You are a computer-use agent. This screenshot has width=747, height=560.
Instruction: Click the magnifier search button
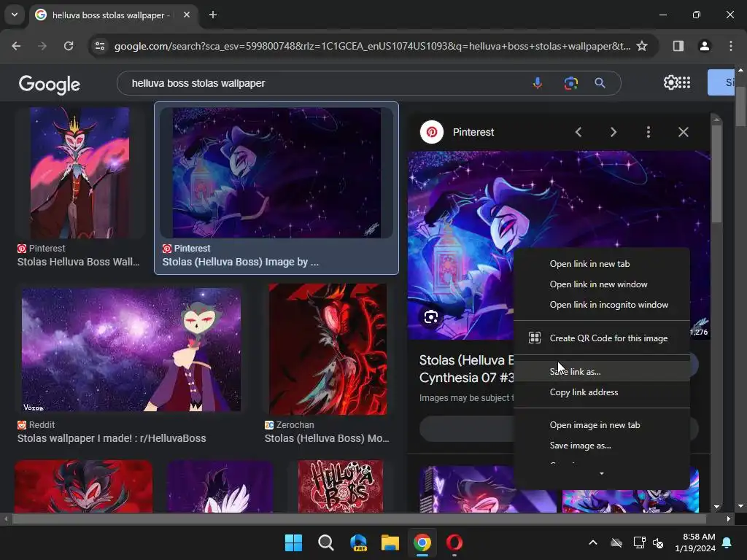coord(600,83)
